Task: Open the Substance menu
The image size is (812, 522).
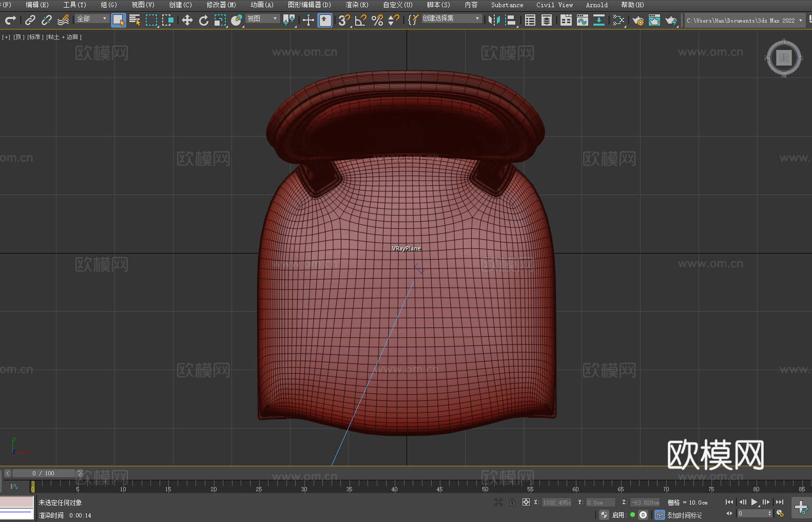Action: (x=507, y=5)
